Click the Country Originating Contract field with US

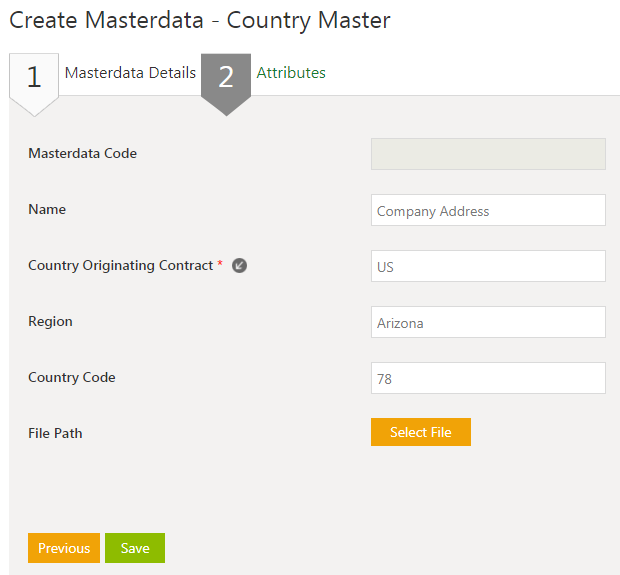coord(488,266)
